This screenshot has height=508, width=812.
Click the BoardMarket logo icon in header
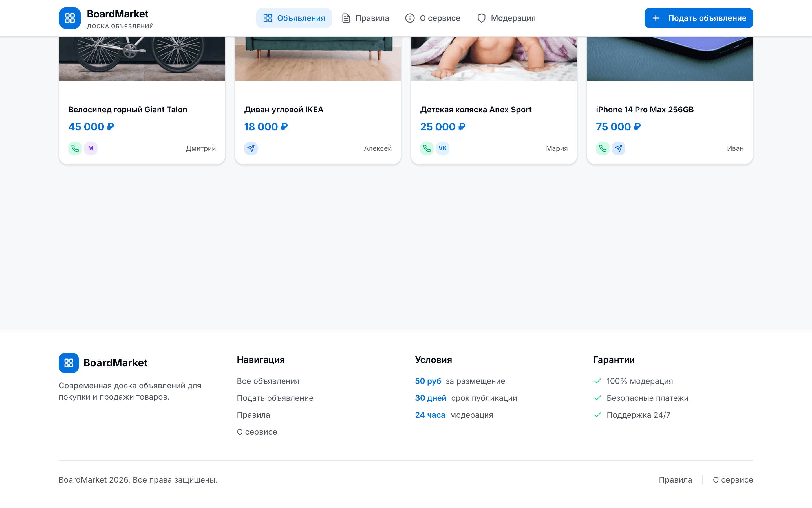70,18
